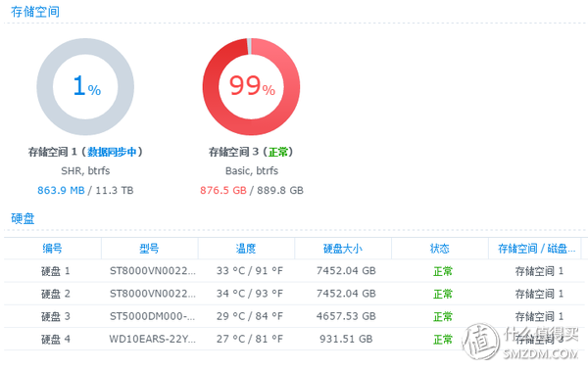Click the 876.5 GB used space value
The width and height of the screenshot is (588, 370).
click(x=223, y=190)
